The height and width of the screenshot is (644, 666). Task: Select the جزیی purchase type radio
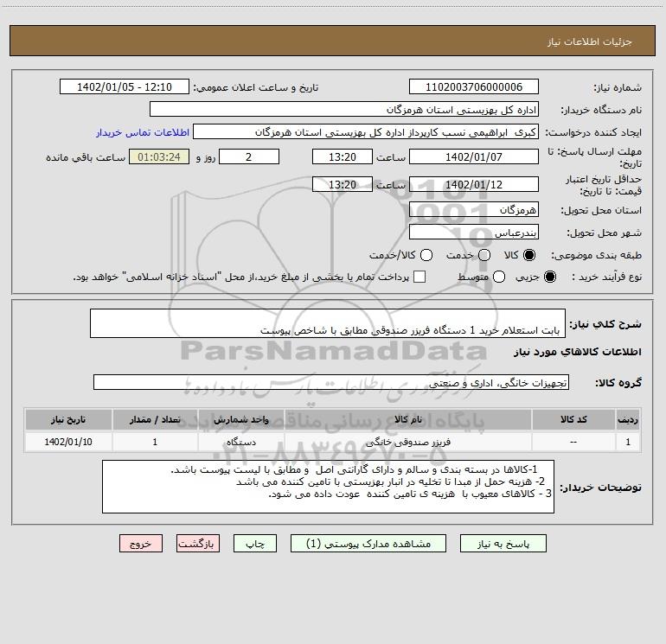tap(550, 277)
